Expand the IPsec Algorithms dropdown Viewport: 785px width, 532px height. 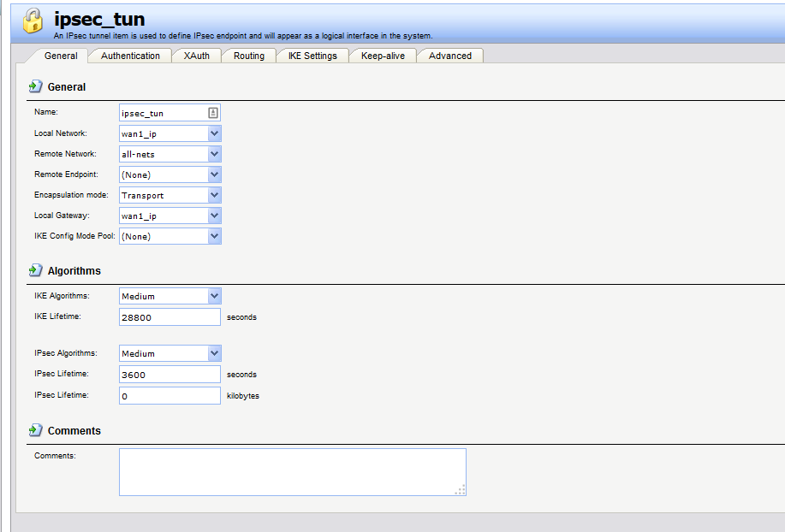click(x=214, y=353)
